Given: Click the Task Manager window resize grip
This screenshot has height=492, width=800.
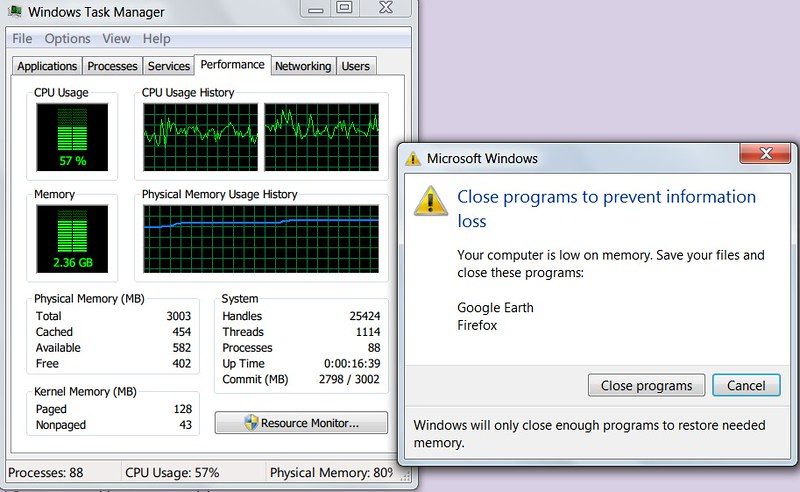Looking at the screenshot, I should click(406, 477).
